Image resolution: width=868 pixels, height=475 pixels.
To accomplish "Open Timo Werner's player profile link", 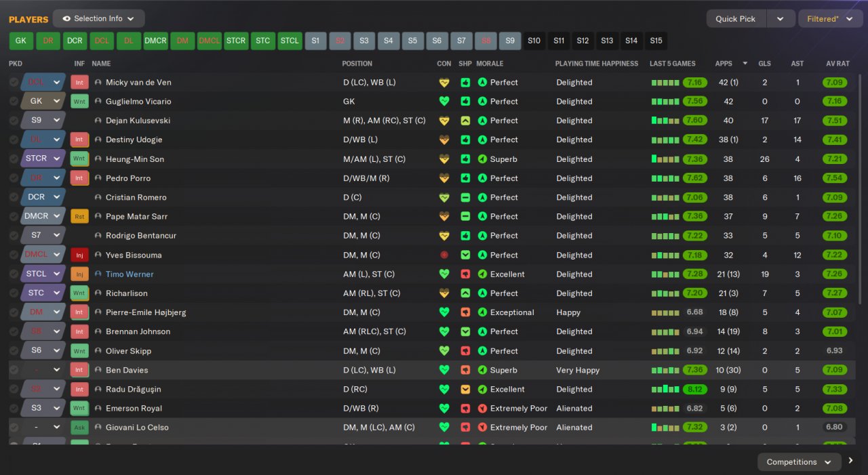I will pyautogui.click(x=130, y=274).
